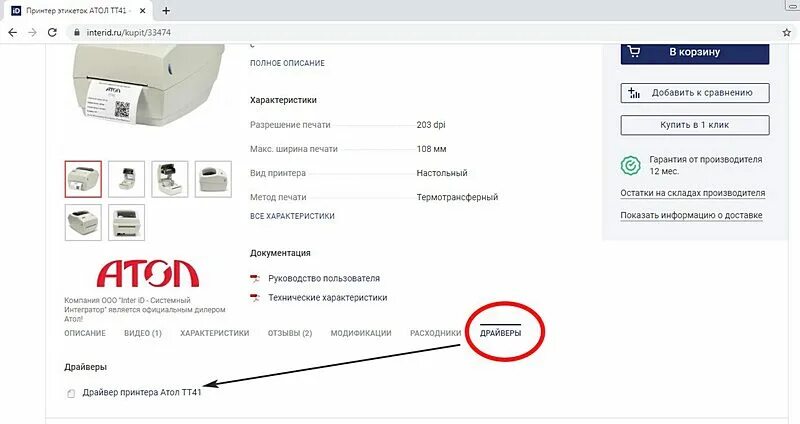
Task: Click the 203 dpi value
Action: pyautogui.click(x=431, y=125)
